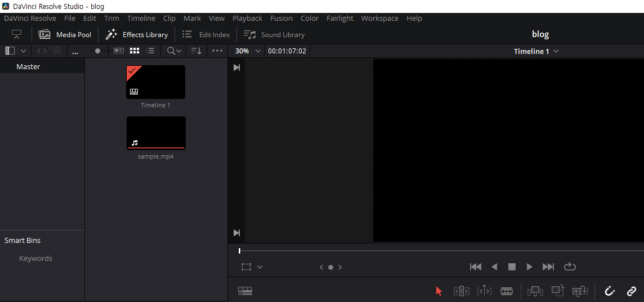The image size is (644, 302).
Task: Click the Insert Clip button
Action: click(x=535, y=291)
